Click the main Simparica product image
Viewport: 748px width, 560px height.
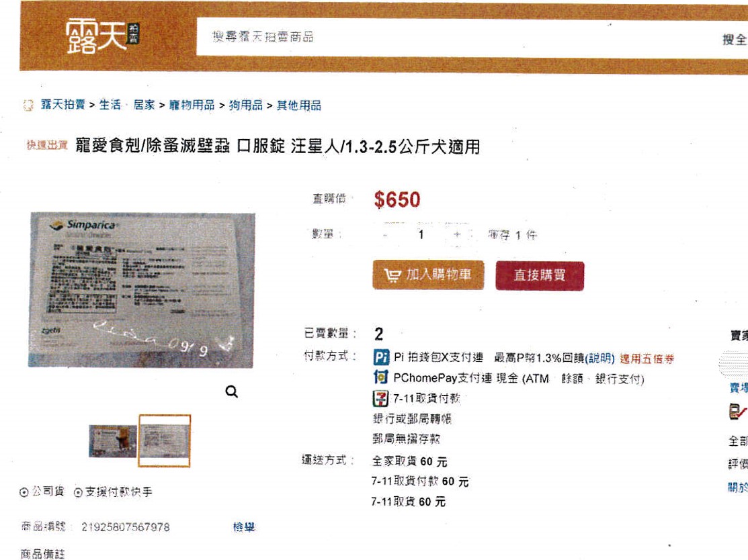point(142,290)
